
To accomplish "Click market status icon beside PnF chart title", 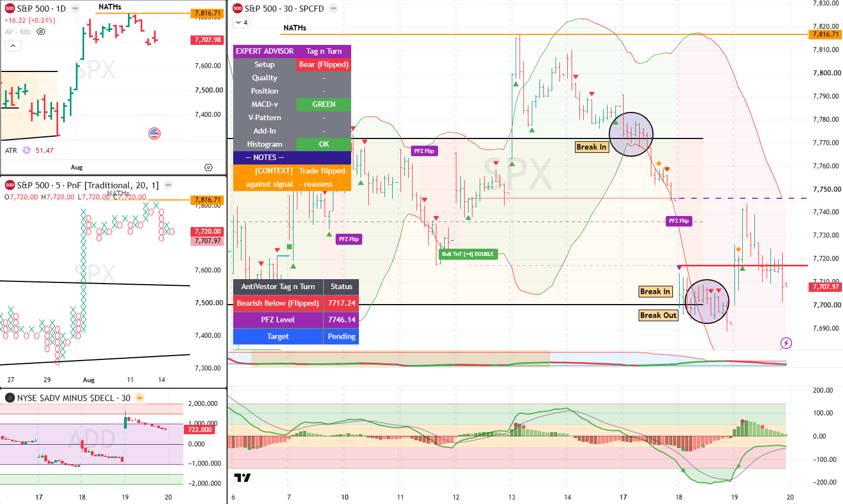I will pyautogui.click(x=168, y=185).
